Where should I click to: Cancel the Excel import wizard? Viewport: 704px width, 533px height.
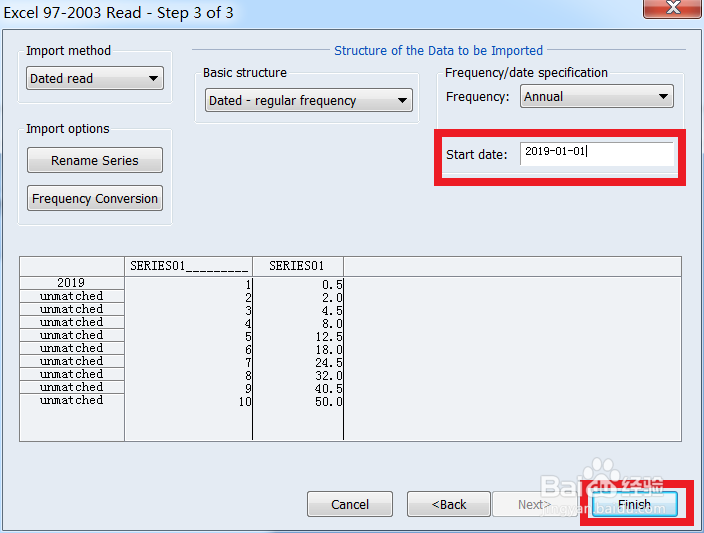(349, 504)
